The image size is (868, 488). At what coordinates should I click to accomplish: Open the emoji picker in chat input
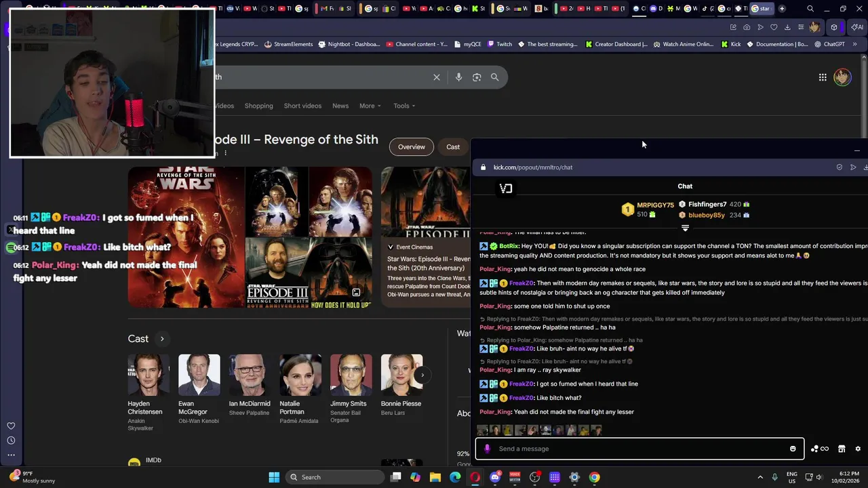(793, 449)
